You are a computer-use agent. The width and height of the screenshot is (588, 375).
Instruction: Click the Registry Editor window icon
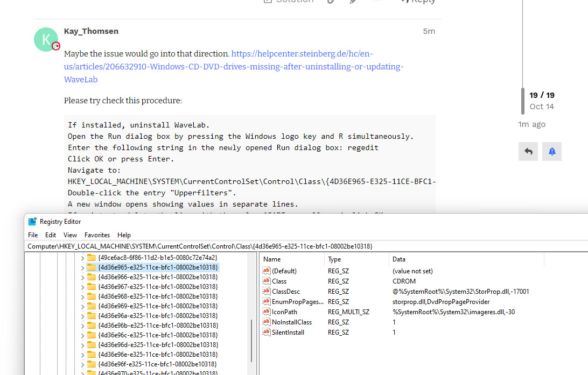tap(33, 222)
